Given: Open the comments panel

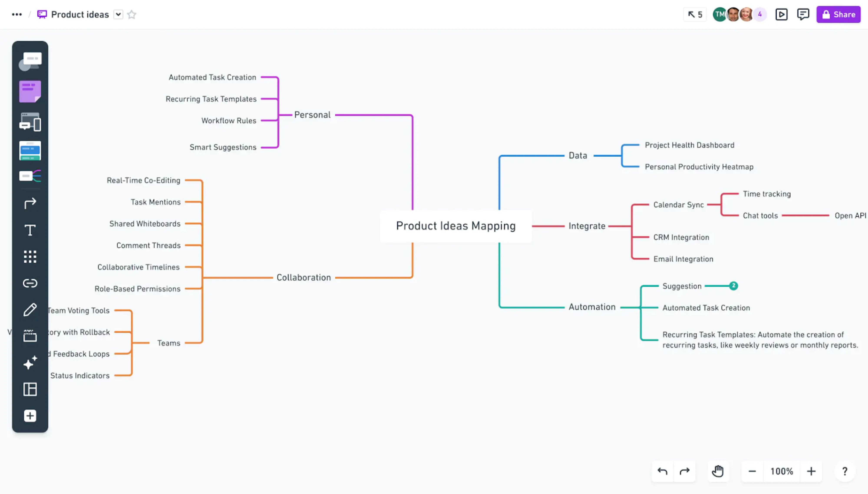Looking at the screenshot, I should point(803,14).
